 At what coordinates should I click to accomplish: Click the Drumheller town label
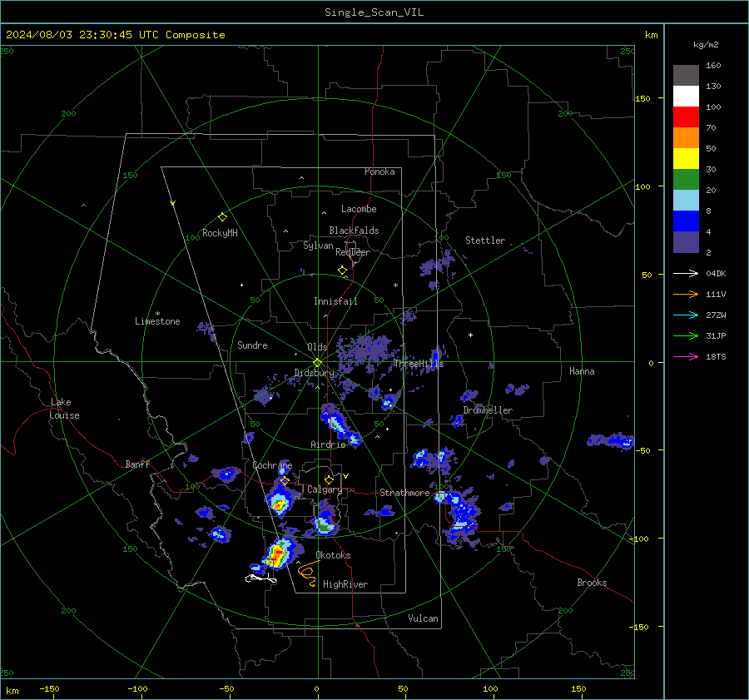488,410
